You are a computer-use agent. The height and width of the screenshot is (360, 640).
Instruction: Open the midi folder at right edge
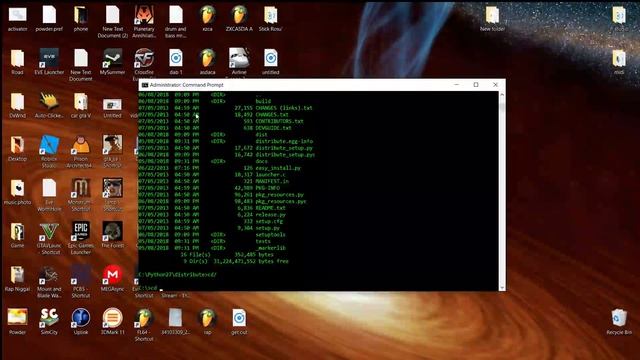(619, 62)
